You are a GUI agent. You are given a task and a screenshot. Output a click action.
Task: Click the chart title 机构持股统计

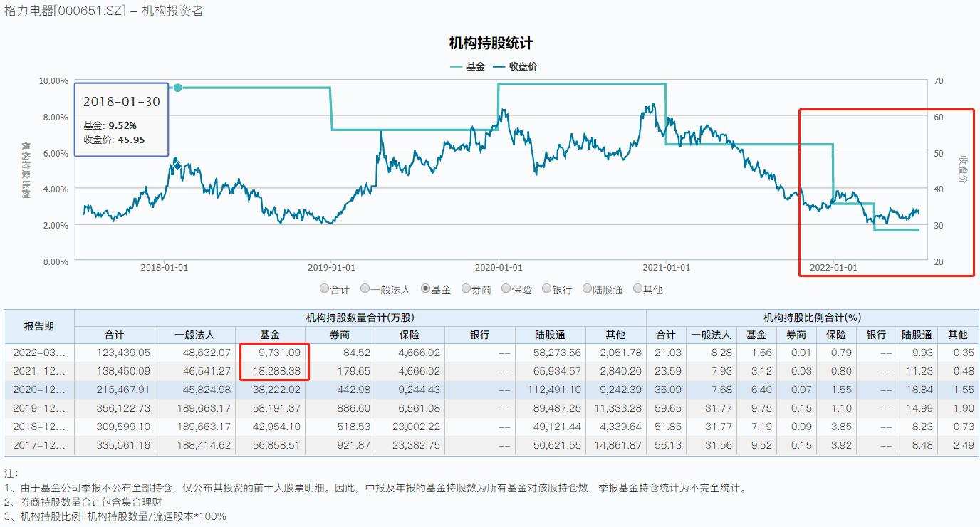[491, 43]
